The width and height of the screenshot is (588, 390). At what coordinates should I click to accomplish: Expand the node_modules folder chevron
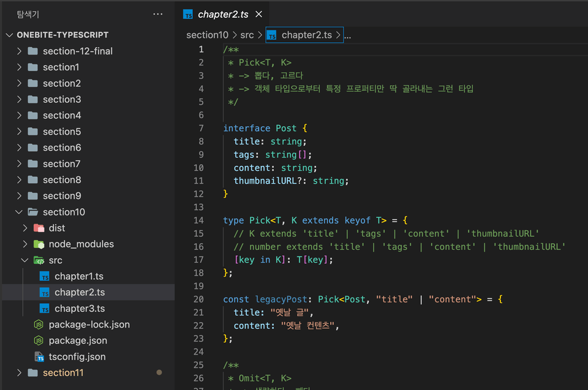(x=25, y=244)
